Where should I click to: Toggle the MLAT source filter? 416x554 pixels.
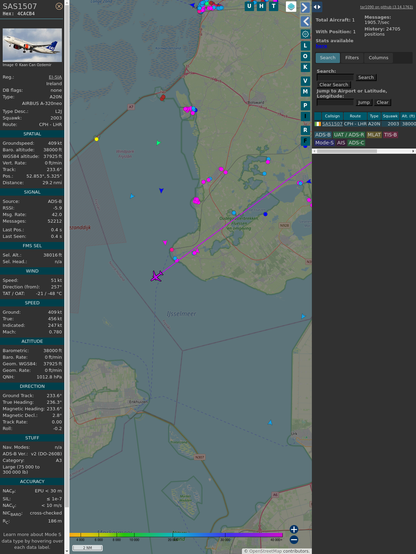(374, 135)
